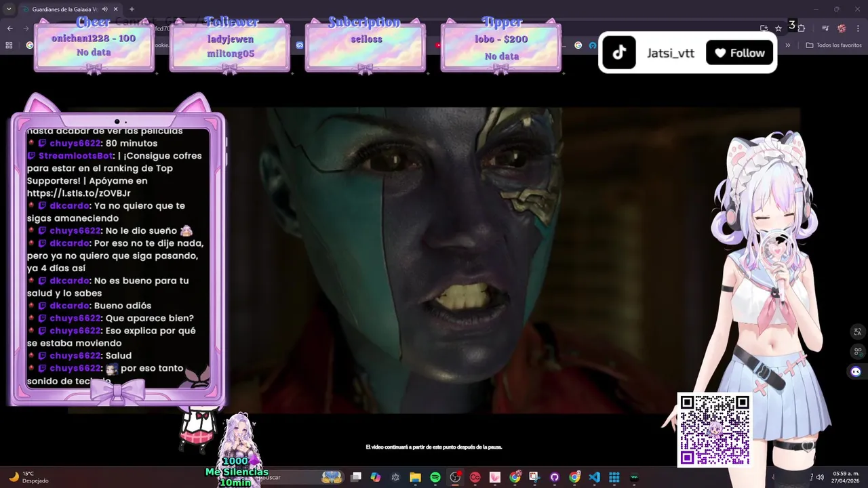Open the browser extensions puzzle icon
The width and height of the screenshot is (868, 488).
click(801, 28)
